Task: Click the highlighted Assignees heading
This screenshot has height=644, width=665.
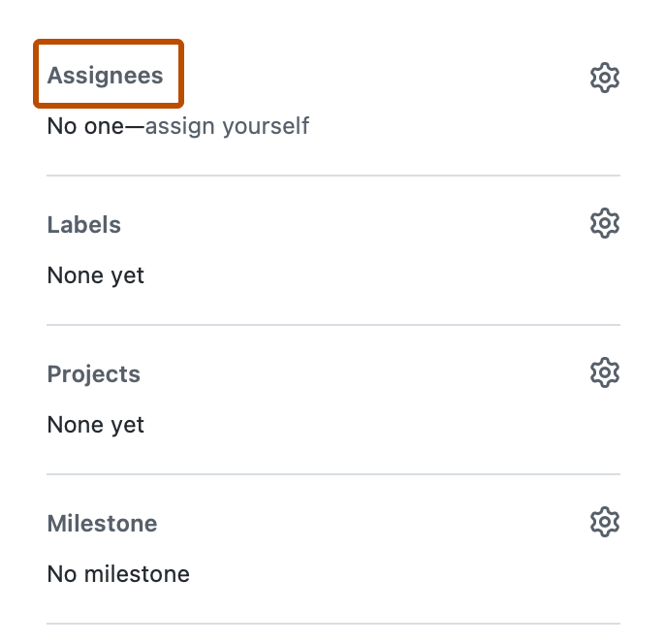Action: pos(106,76)
